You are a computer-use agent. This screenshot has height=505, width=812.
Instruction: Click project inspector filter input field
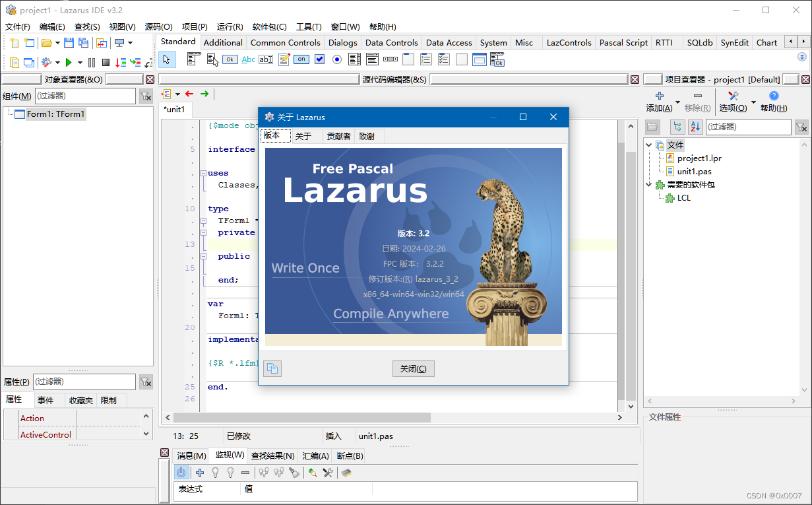748,127
